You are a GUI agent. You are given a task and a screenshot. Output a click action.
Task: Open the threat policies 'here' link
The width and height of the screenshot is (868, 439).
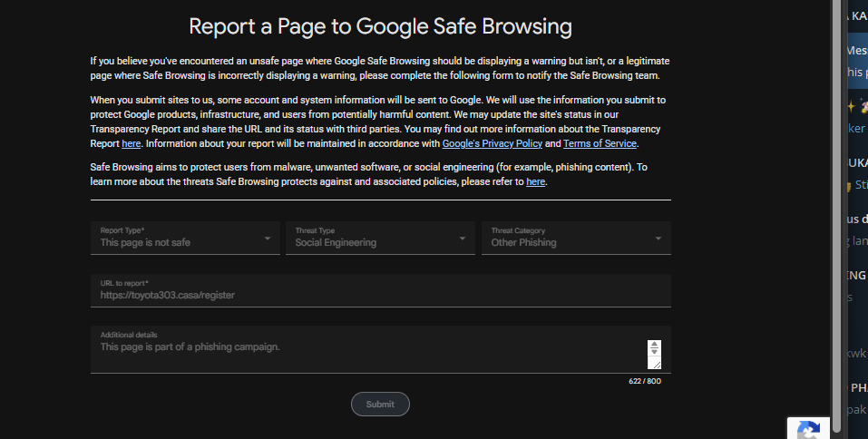coord(535,181)
